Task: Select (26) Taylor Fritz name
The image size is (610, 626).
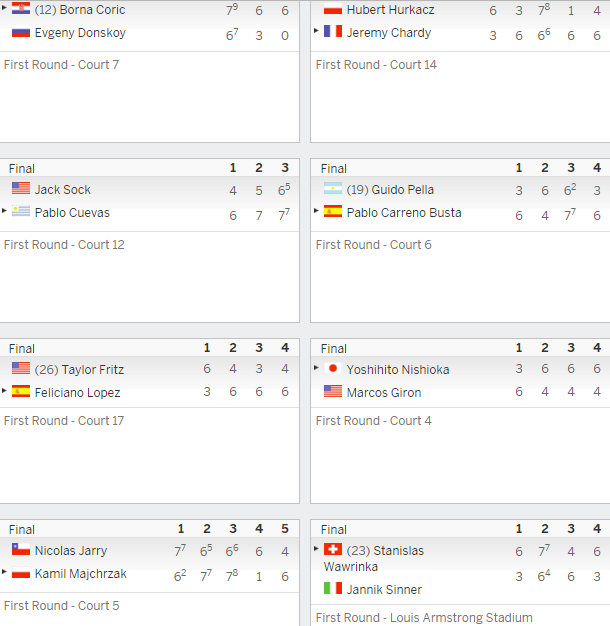Action: 79,370
